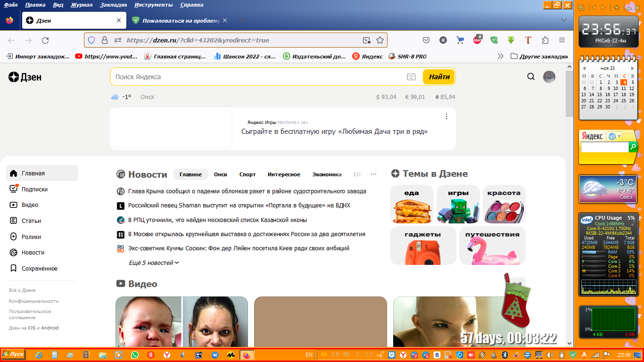Switch to the Спорт news tab

tap(247, 174)
